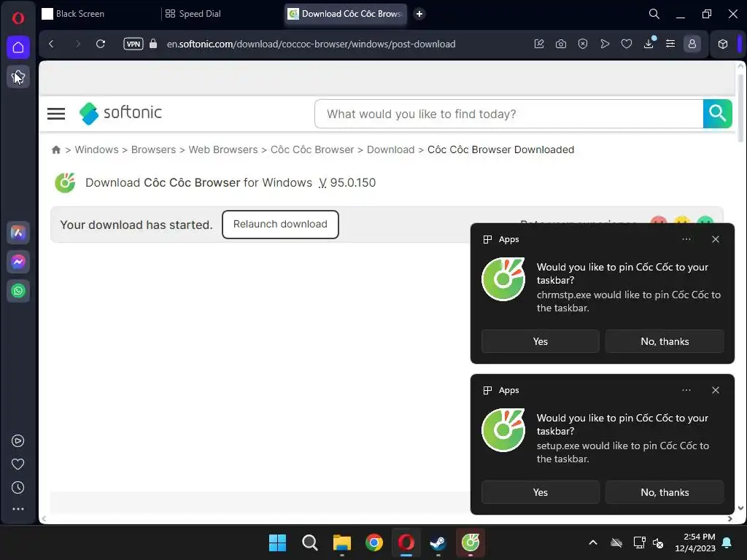Reload the current page
The height and width of the screenshot is (560, 747).
tap(101, 44)
